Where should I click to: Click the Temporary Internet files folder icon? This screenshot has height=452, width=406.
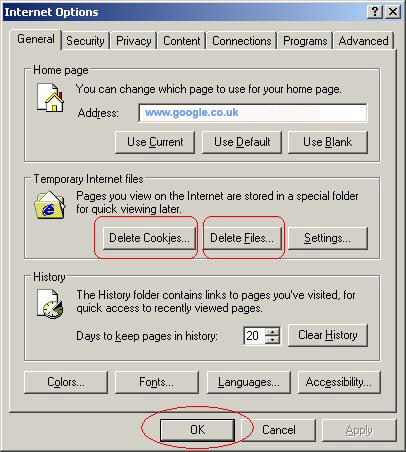click(x=50, y=205)
